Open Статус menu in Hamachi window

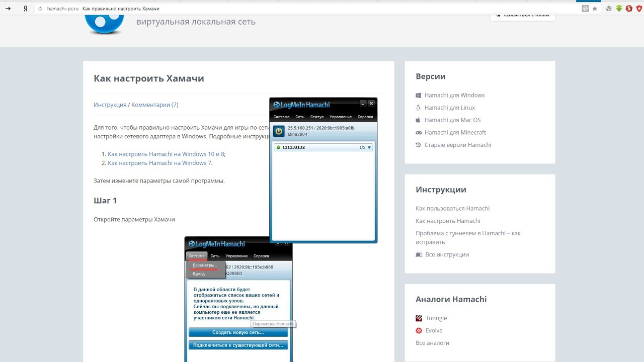pos(317,117)
